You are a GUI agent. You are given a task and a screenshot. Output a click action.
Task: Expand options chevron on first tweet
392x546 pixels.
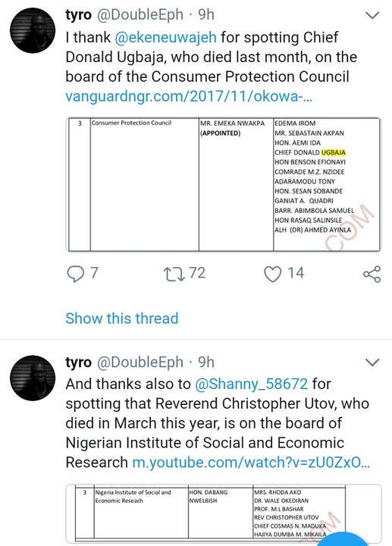(x=372, y=15)
